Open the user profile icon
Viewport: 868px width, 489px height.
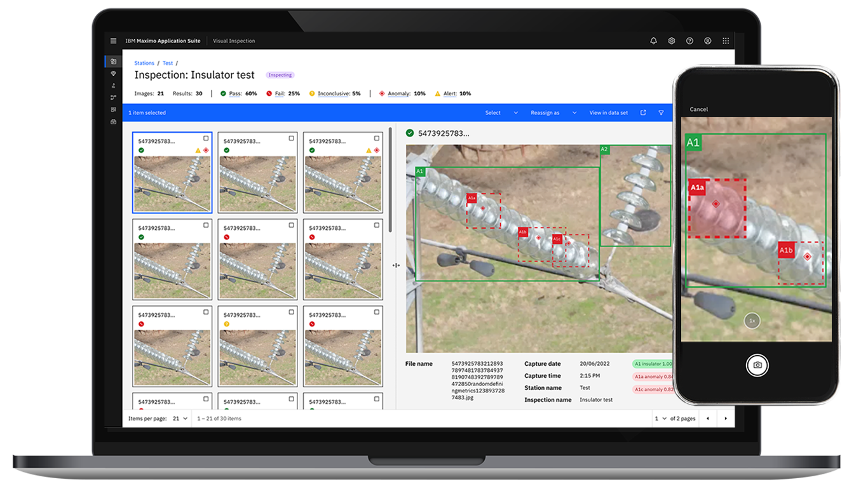[707, 41]
